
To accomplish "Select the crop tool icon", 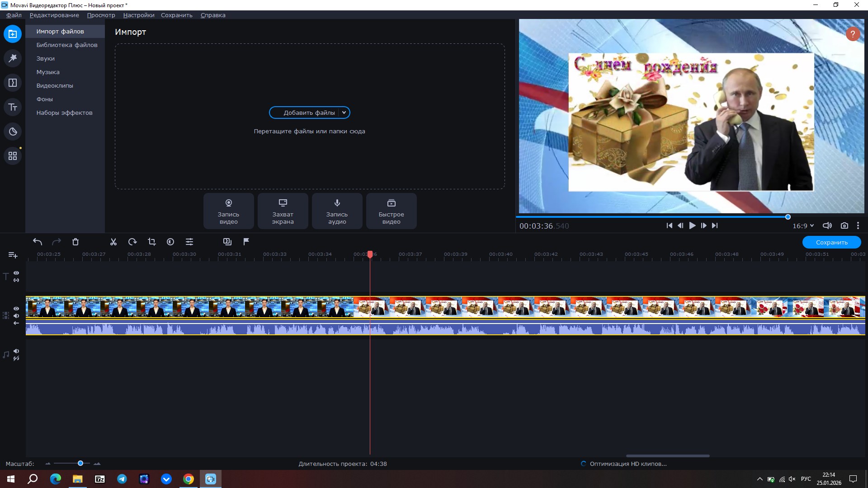I will [152, 242].
